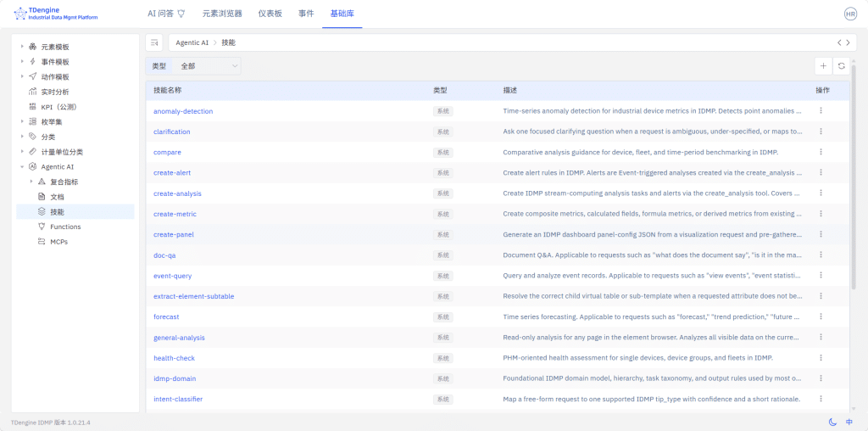The image size is (868, 431).
Task: Refresh the skills list
Action: [842, 66]
